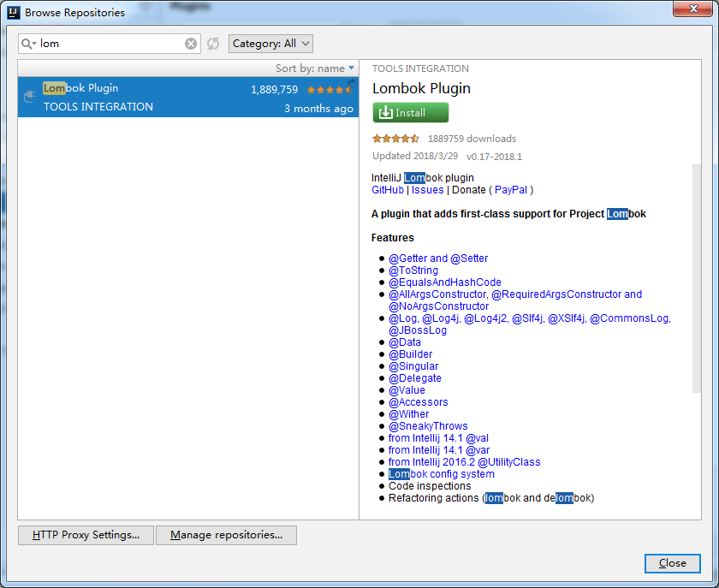Click the plug icon of Lombok Plugin row

30,96
